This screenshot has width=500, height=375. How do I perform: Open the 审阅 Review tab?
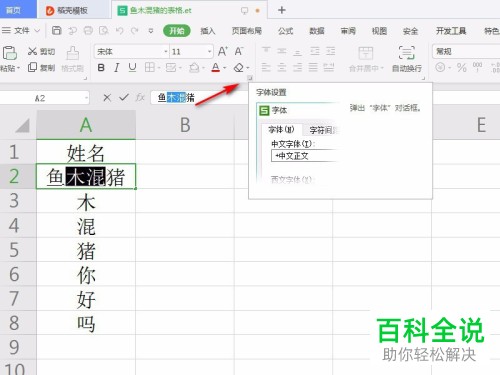[x=348, y=31]
